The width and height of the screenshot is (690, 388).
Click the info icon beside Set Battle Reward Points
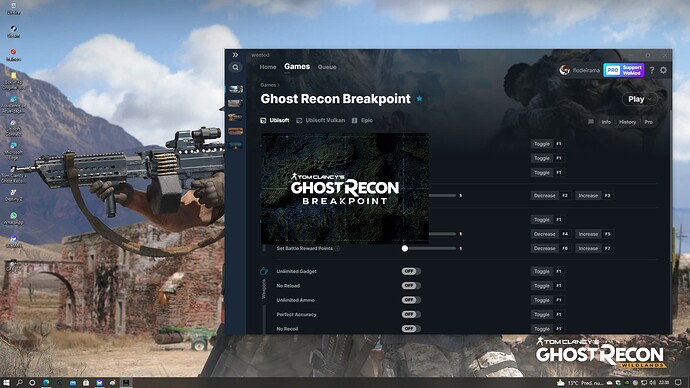[x=337, y=248]
